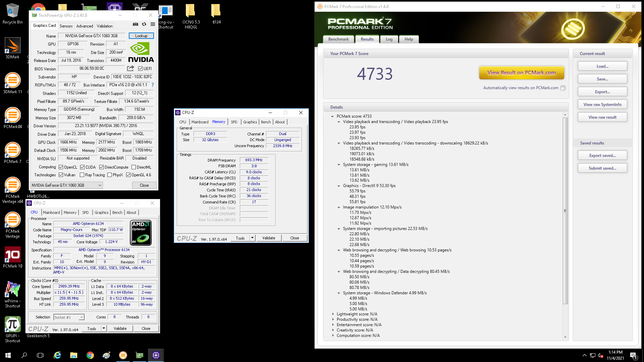The image size is (644, 362).
Task: Switch to Sensors tab in GPU-Z
Action: (x=66, y=26)
